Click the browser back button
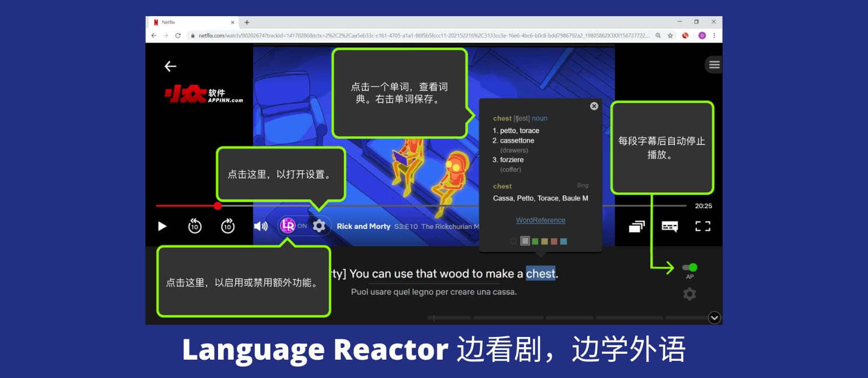Image resolution: width=868 pixels, height=378 pixels. point(154,36)
